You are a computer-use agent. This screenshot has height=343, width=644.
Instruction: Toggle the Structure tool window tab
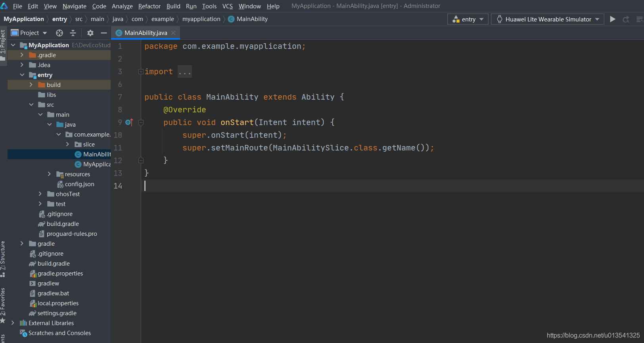coord(3,258)
